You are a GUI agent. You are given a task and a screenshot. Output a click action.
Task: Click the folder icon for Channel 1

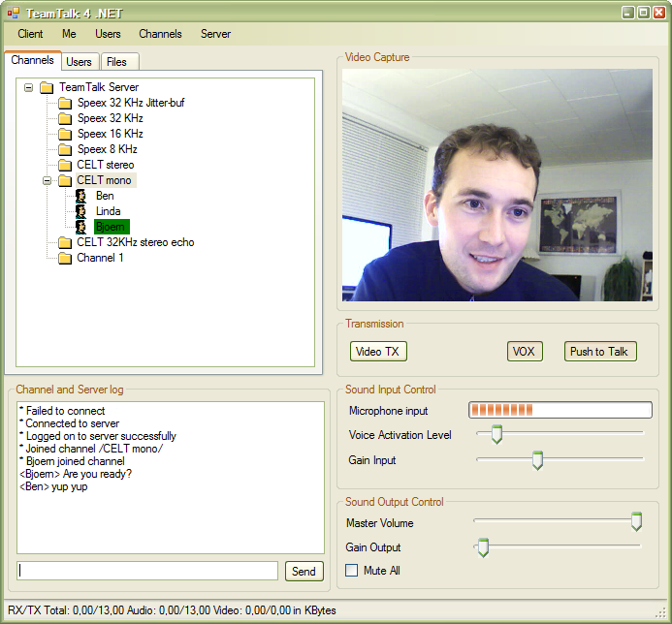click(65, 258)
